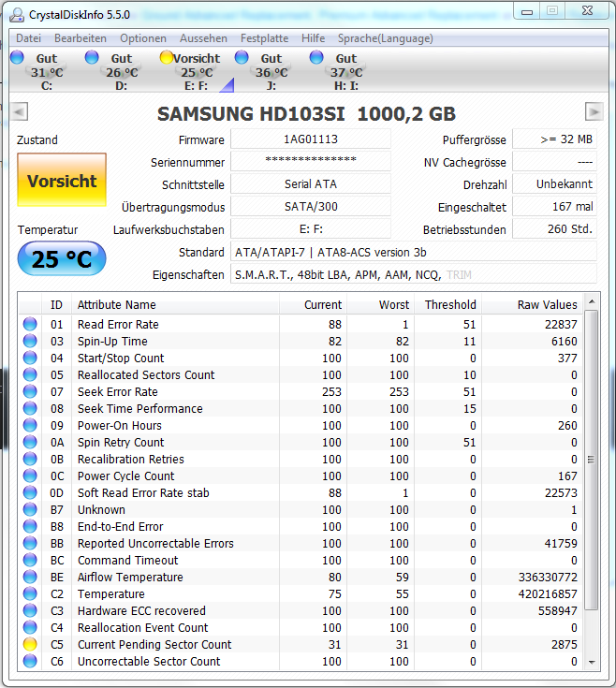Click the attribute list scrollbar thumb
The height and width of the screenshot is (688, 616).
[592, 460]
